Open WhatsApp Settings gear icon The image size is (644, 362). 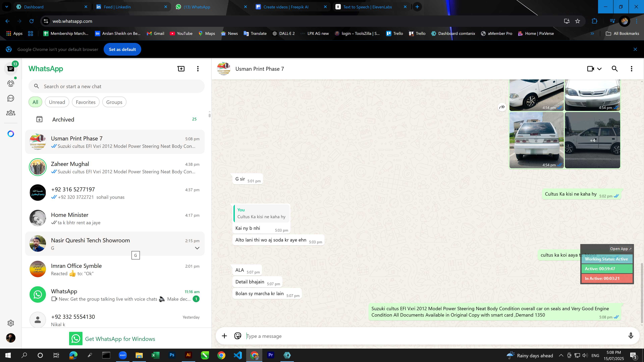[11, 323]
